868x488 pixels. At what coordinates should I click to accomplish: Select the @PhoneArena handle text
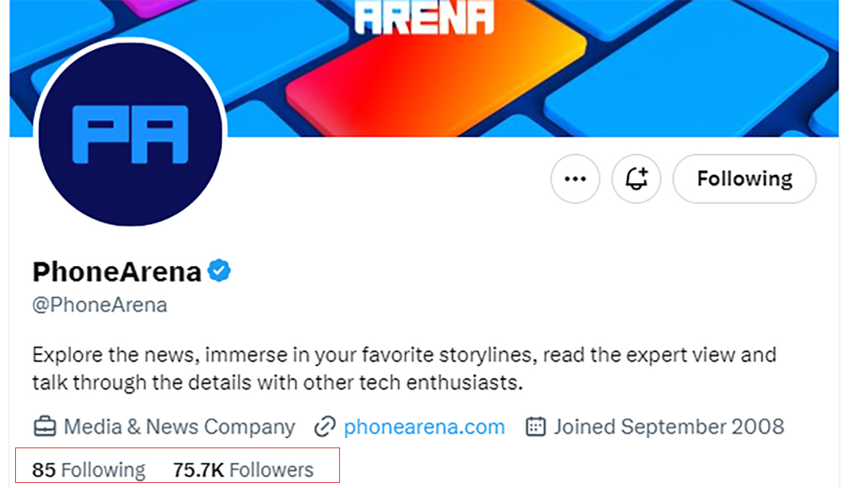(x=100, y=305)
